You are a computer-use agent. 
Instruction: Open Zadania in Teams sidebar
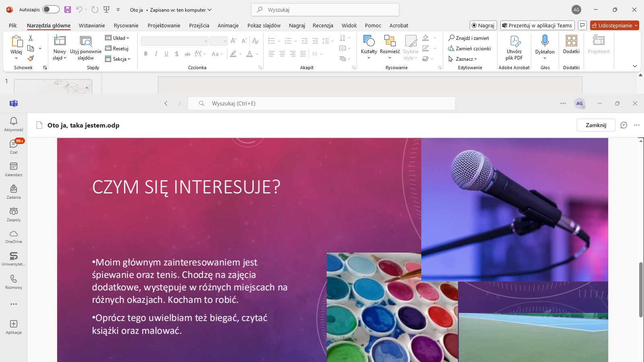point(14,192)
